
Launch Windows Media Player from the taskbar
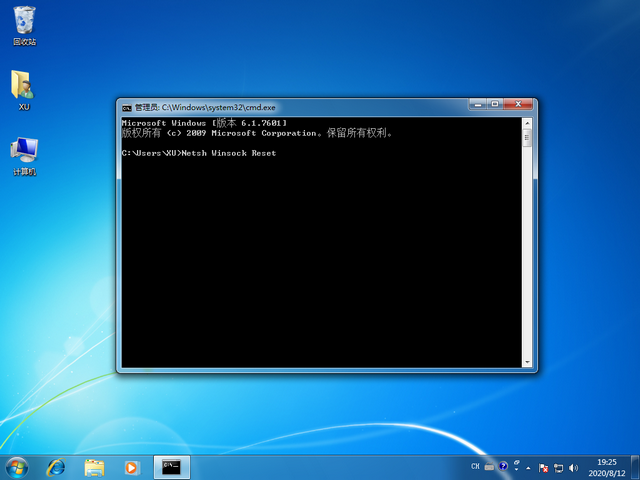[x=131, y=467]
